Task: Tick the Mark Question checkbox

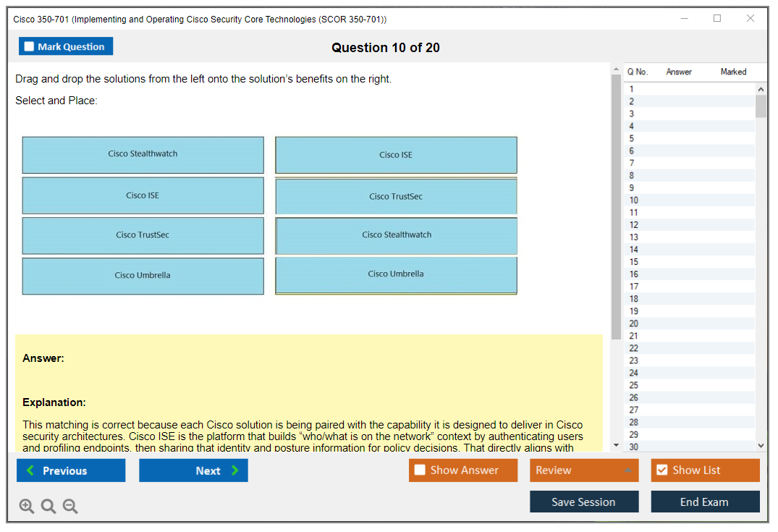Action: [x=30, y=47]
